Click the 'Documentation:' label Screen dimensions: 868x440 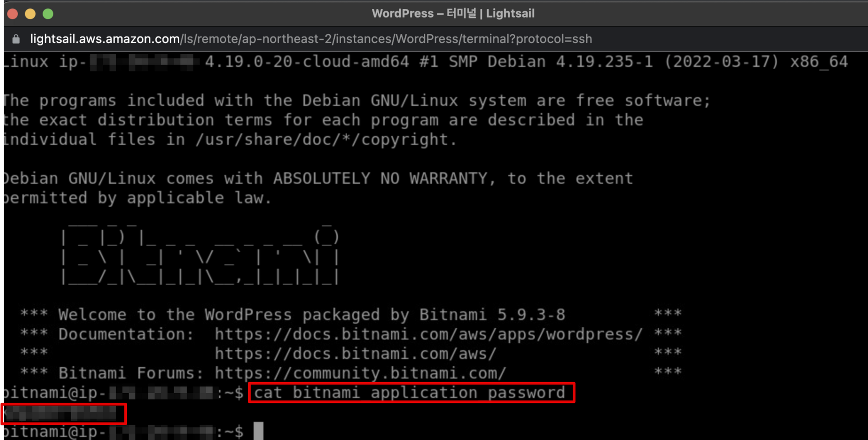[x=126, y=334]
